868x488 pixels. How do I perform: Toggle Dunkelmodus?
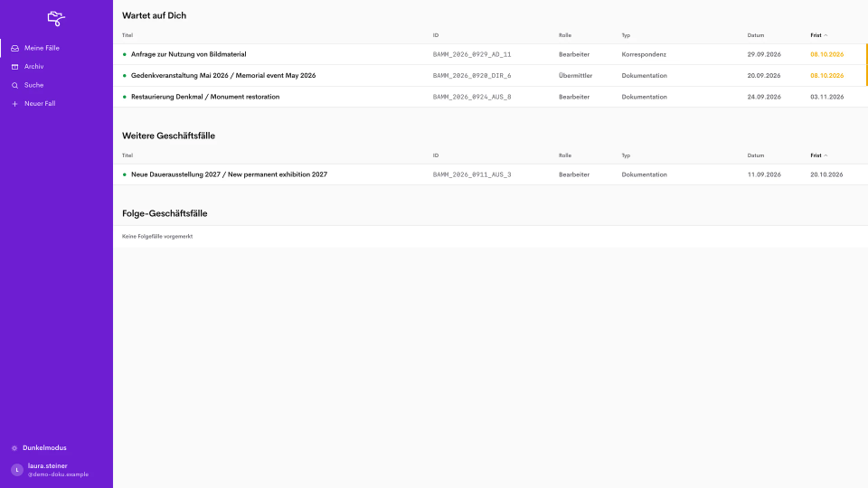44,448
